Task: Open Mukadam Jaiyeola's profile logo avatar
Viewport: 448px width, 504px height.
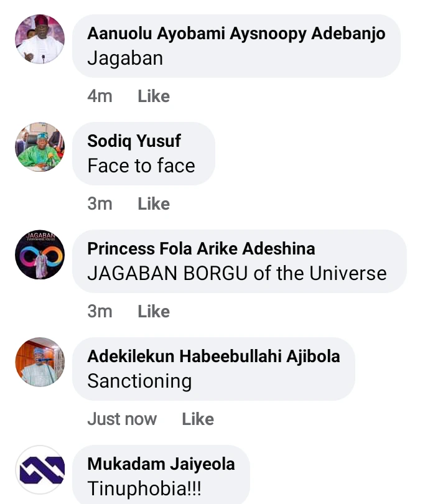Action: 40,470
